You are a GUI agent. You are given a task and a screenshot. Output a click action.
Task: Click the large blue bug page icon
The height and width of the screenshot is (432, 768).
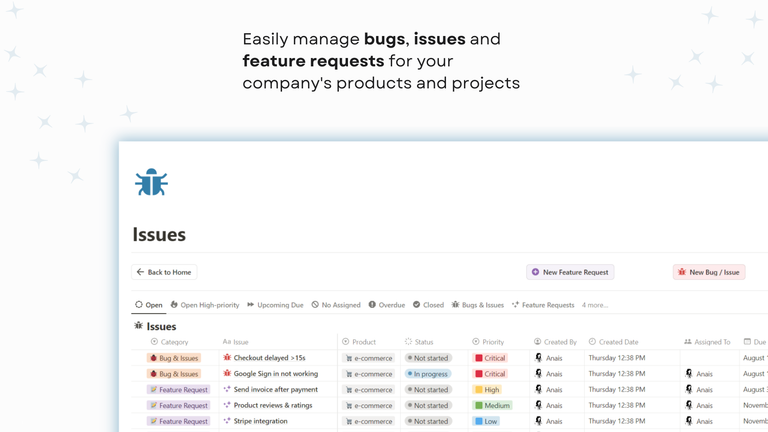point(151,182)
